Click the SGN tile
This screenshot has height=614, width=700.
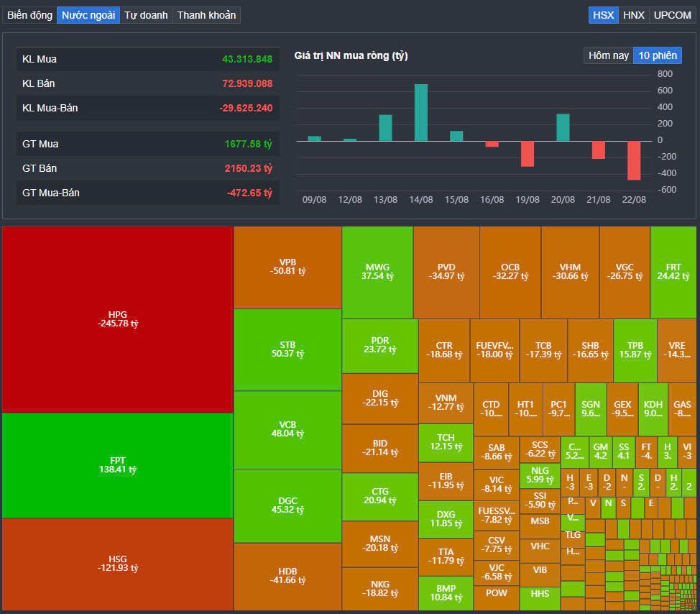coord(591,409)
